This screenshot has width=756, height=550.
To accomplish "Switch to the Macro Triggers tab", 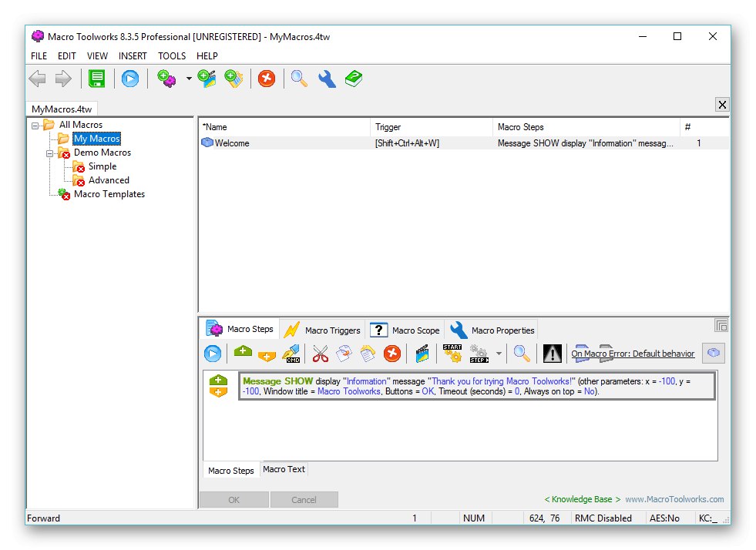I will click(322, 330).
